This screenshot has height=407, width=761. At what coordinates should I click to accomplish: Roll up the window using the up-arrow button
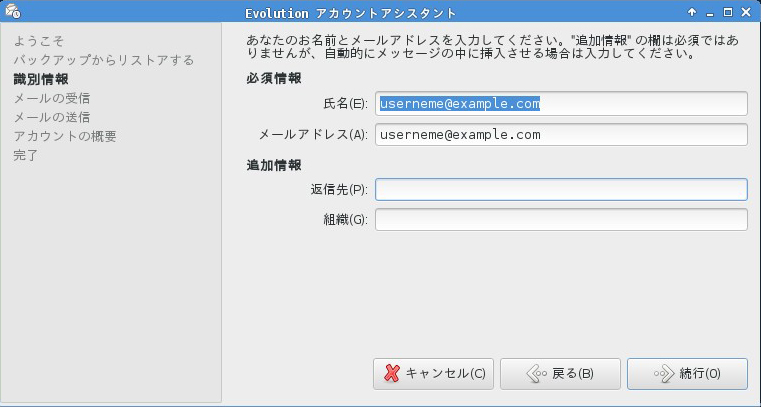point(691,12)
